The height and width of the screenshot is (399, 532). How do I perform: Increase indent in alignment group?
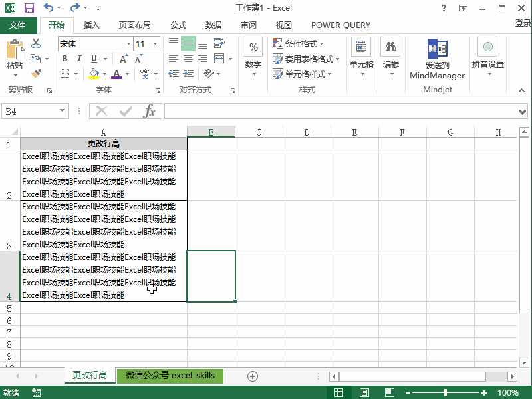(188, 74)
